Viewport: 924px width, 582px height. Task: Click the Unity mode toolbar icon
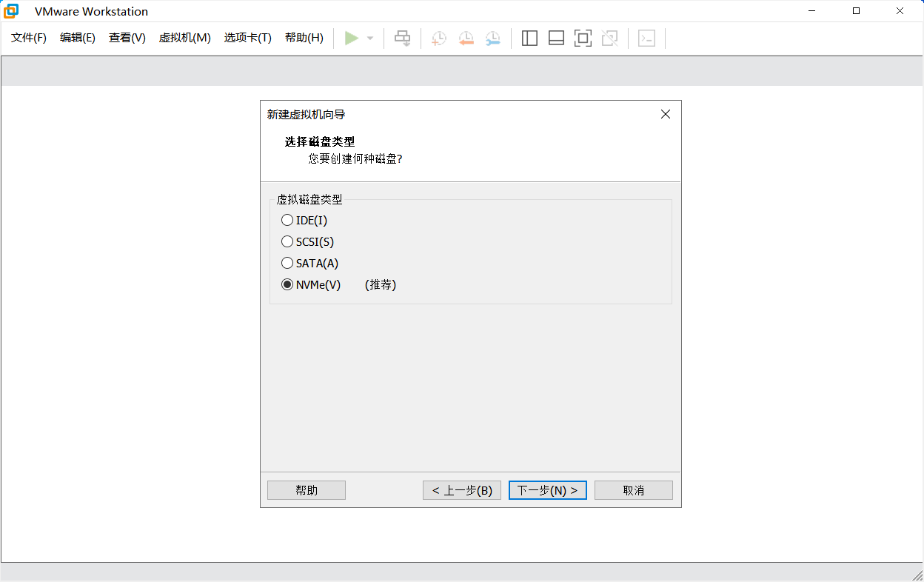tap(609, 39)
